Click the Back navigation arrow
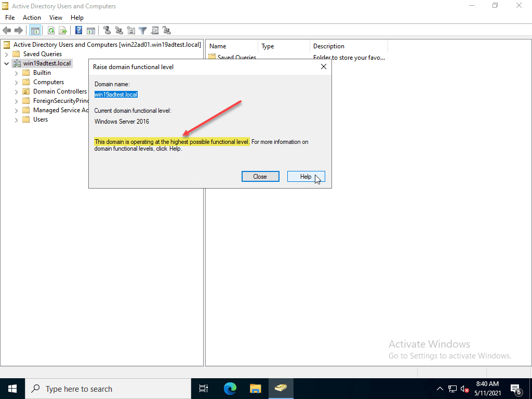 click(7, 30)
